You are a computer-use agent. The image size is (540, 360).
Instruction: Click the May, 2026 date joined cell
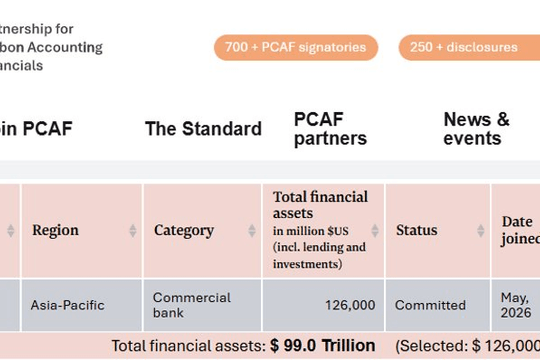[516, 305]
